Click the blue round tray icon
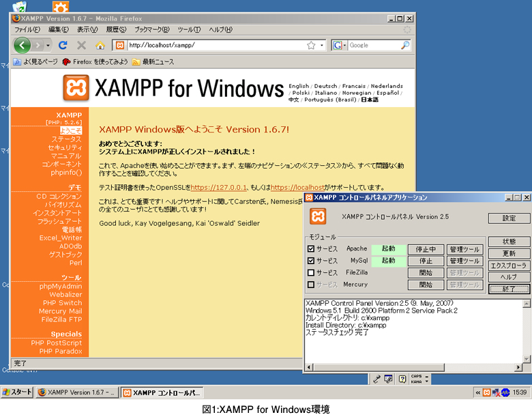The height and width of the screenshot is (417, 532). coord(505,392)
